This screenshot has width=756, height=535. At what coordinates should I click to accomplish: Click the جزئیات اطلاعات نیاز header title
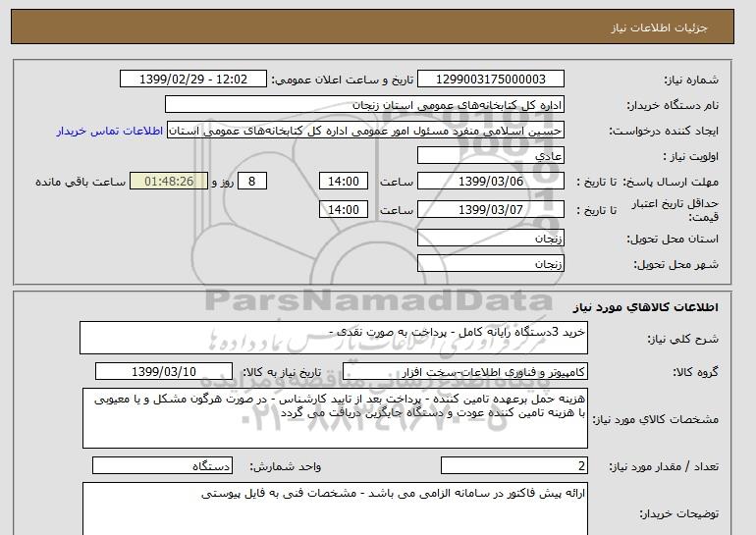click(659, 27)
